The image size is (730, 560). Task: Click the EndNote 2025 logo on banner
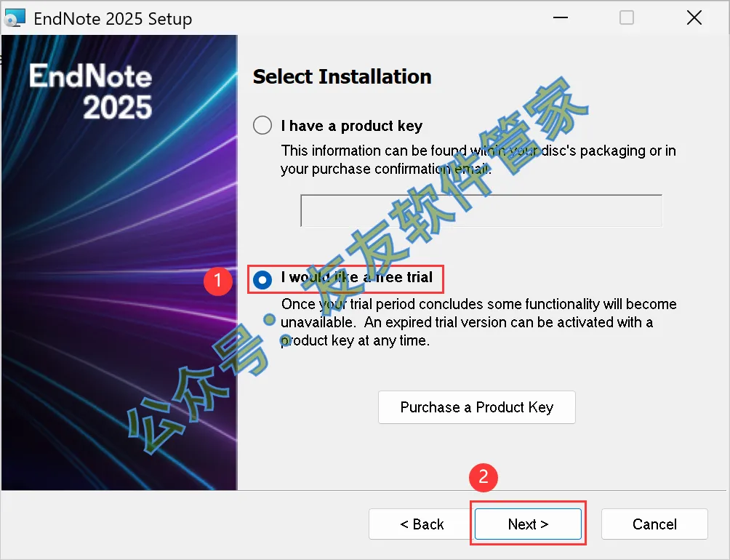click(x=91, y=92)
